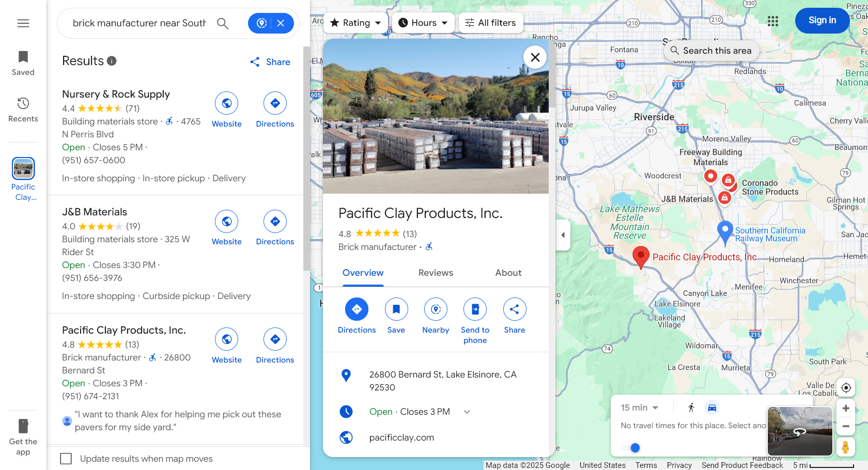This screenshot has width=868, height=470.
Task: Open Privacy link in map footer
Action: click(x=679, y=465)
